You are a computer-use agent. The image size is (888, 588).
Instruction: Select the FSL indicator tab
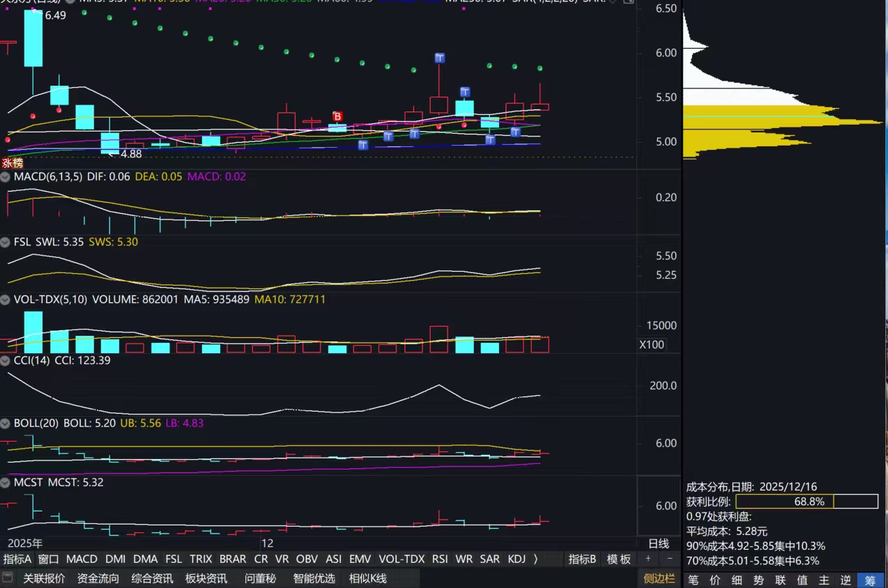coord(174,559)
